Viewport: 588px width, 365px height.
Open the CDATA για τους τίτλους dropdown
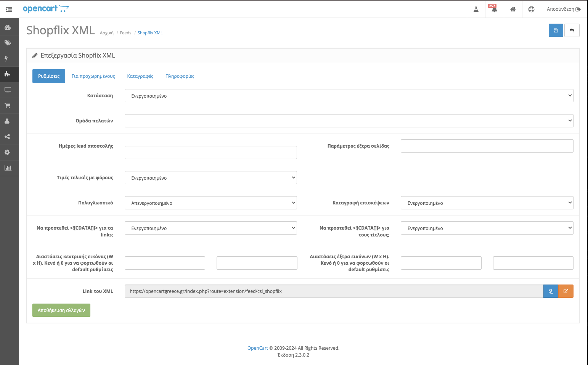point(487,228)
